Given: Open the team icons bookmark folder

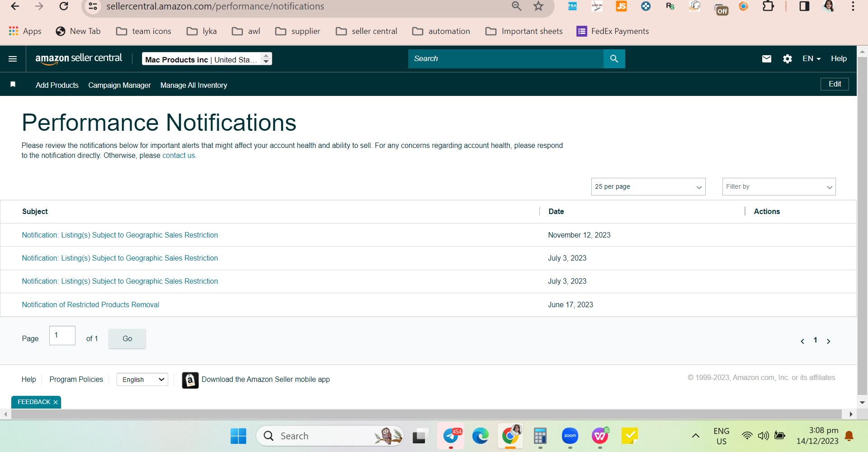Looking at the screenshot, I should pos(144,31).
